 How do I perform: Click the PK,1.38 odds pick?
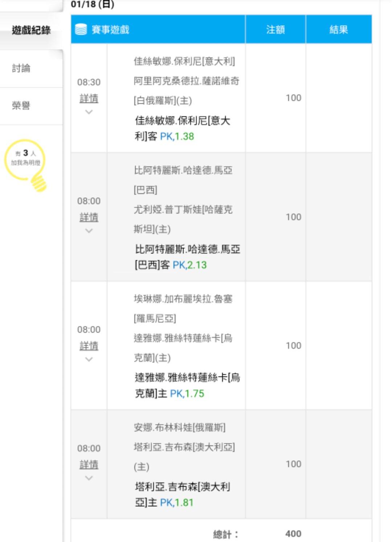coord(177,137)
